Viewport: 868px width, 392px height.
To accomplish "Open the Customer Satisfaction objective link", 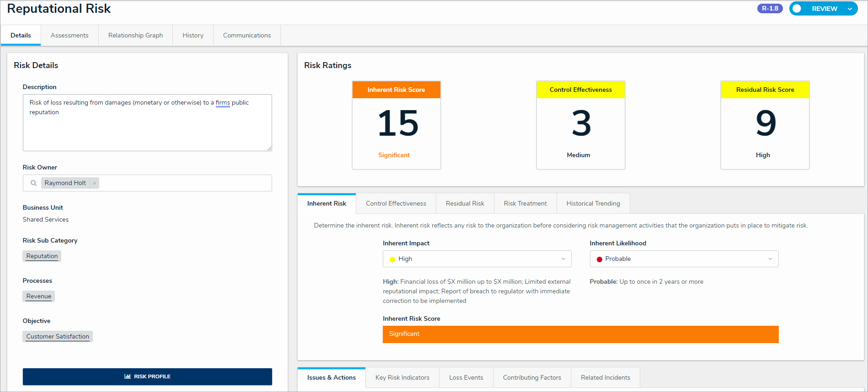I will 58,336.
